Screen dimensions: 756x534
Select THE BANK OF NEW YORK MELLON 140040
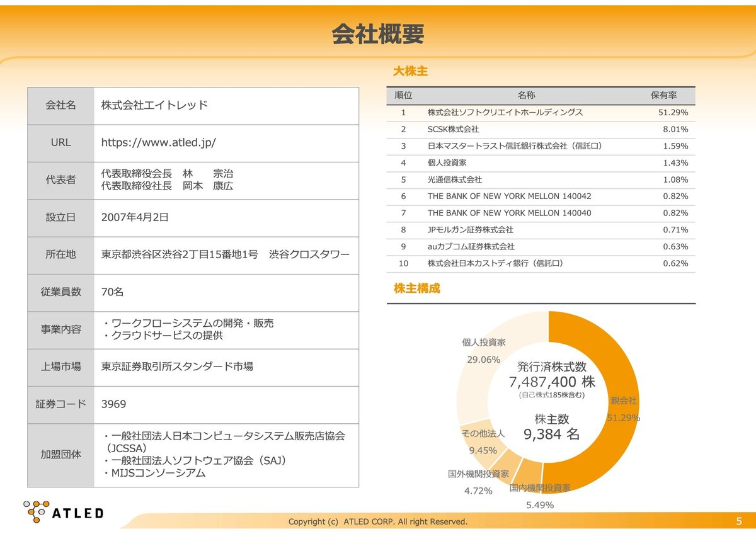coord(510,213)
